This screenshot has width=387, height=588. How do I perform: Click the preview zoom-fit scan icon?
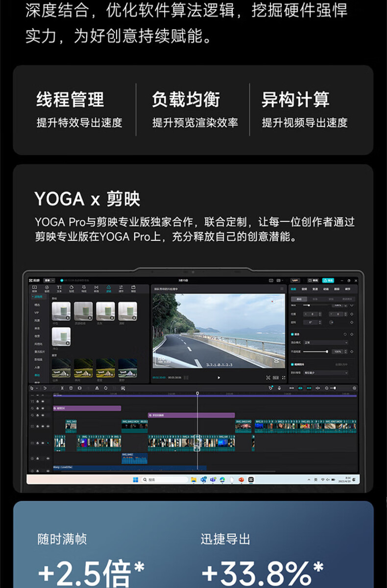[x=268, y=377]
